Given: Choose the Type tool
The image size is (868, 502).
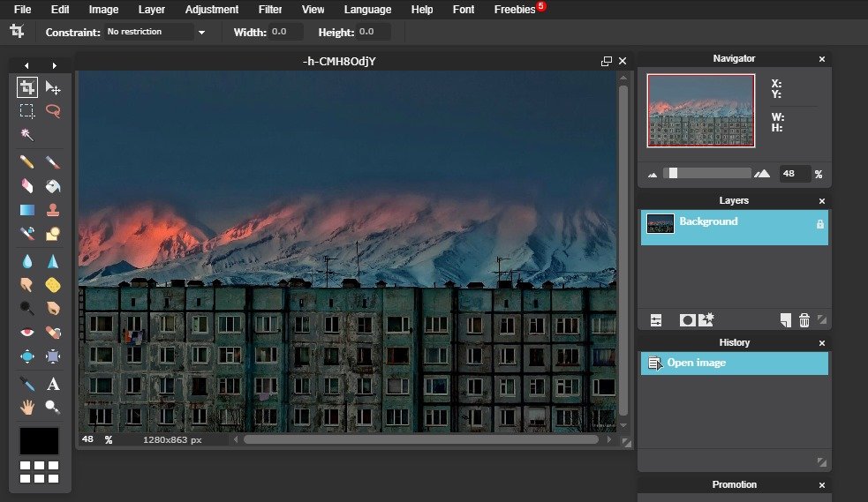Looking at the screenshot, I should pyautogui.click(x=53, y=384).
